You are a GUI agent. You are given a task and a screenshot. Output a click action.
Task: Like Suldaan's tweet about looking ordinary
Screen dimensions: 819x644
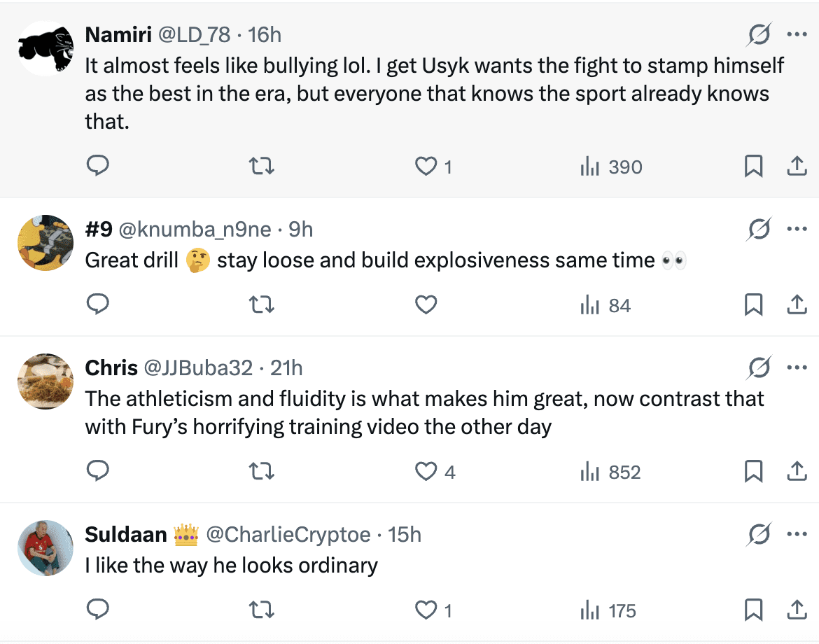426,610
